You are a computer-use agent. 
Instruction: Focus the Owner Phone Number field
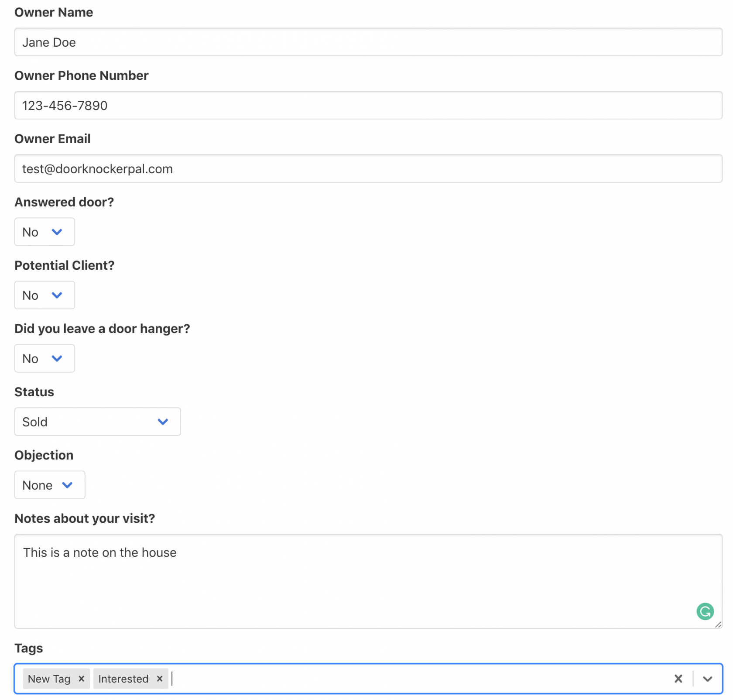(x=368, y=106)
